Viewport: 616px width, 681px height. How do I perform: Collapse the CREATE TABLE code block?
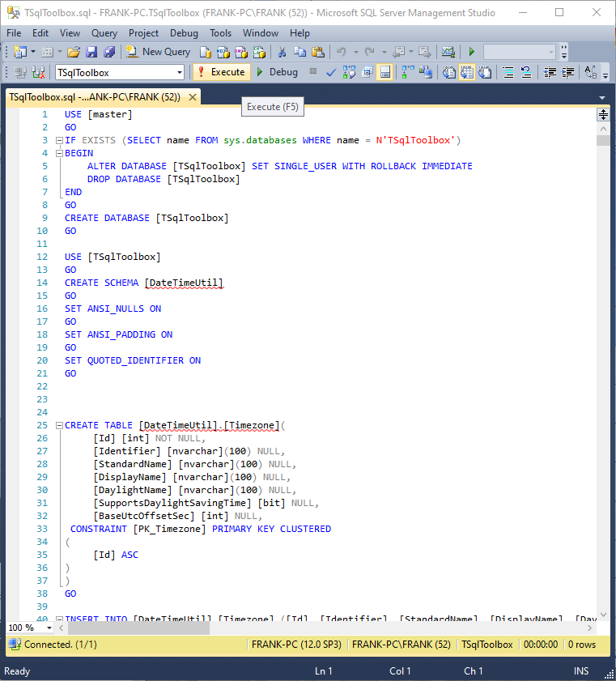pyautogui.click(x=58, y=425)
